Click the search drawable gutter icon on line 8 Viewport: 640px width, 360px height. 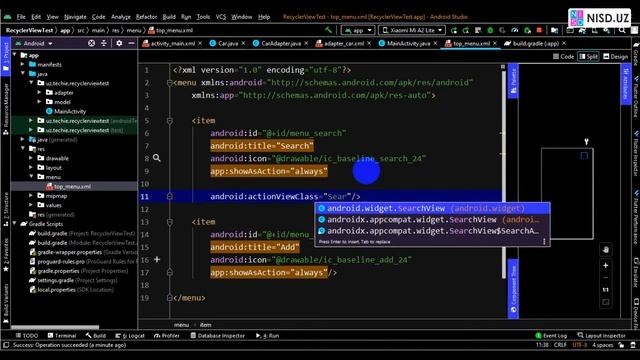click(x=156, y=158)
